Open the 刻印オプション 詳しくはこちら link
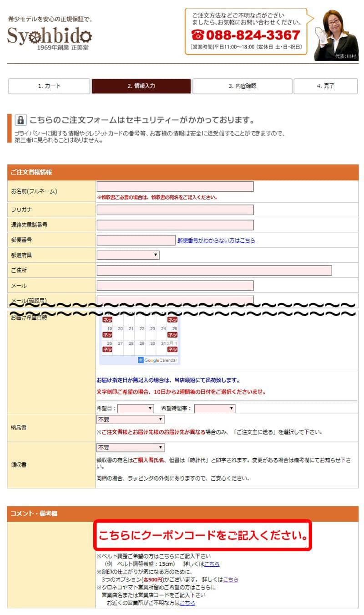The width and height of the screenshot is (364, 615). coord(231,579)
